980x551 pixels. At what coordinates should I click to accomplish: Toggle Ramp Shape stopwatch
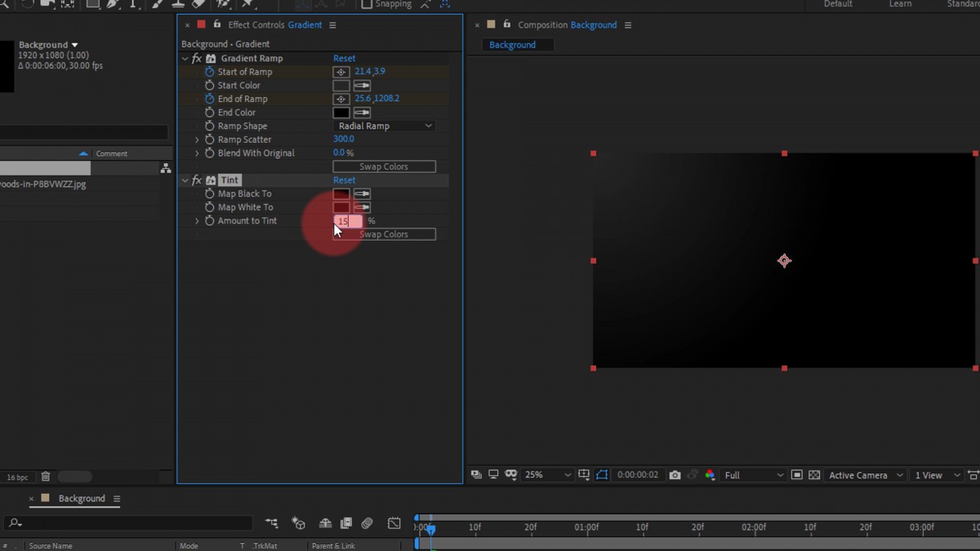(209, 126)
